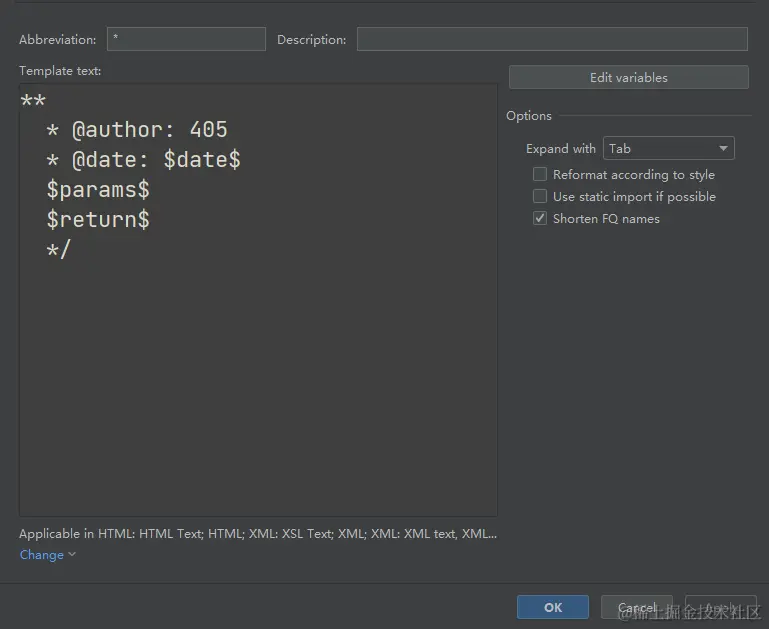The height and width of the screenshot is (629, 769).
Task: Open the Expand with Tab dropdown
Action: (668, 148)
